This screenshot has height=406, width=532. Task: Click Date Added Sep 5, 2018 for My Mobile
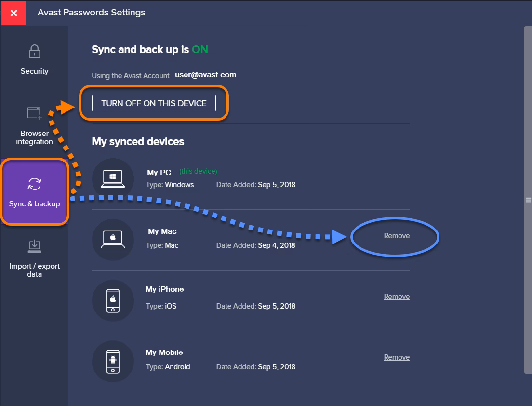pos(256,367)
